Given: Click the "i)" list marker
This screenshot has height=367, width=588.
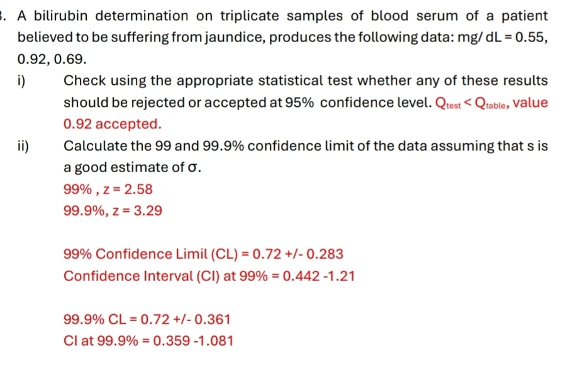Looking at the screenshot, I should click(x=23, y=81).
